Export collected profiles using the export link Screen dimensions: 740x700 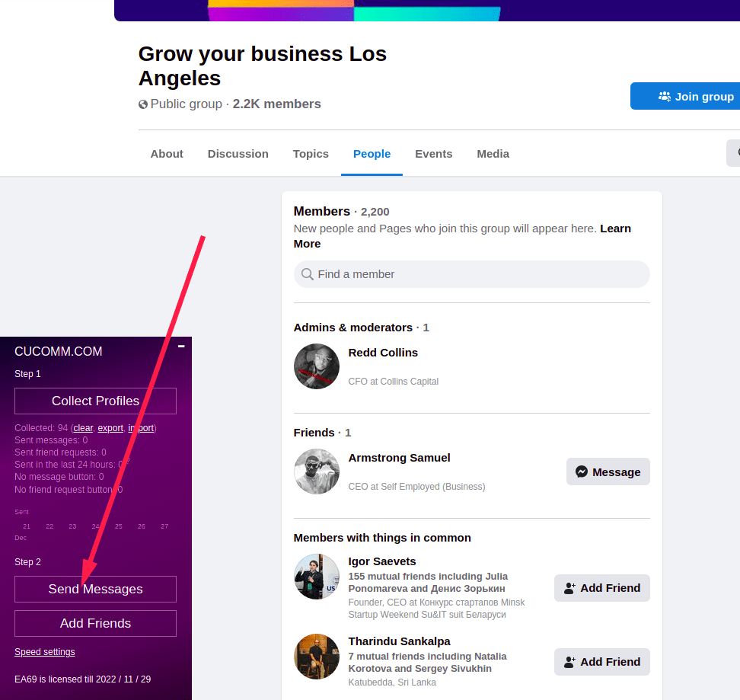[110, 428]
